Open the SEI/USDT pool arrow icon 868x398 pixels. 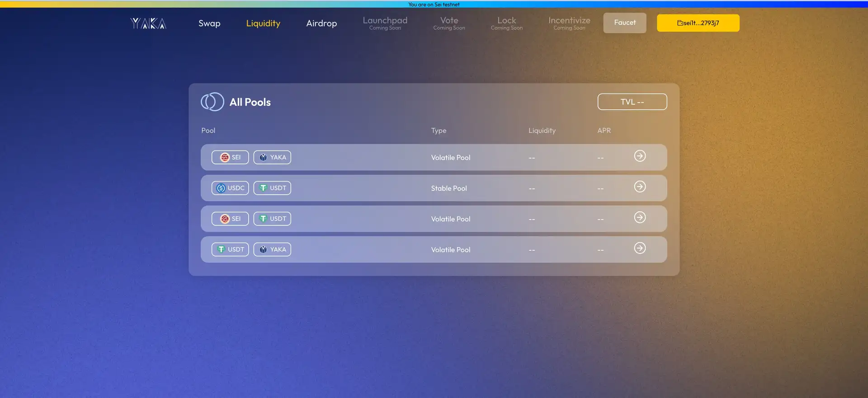[x=640, y=217]
